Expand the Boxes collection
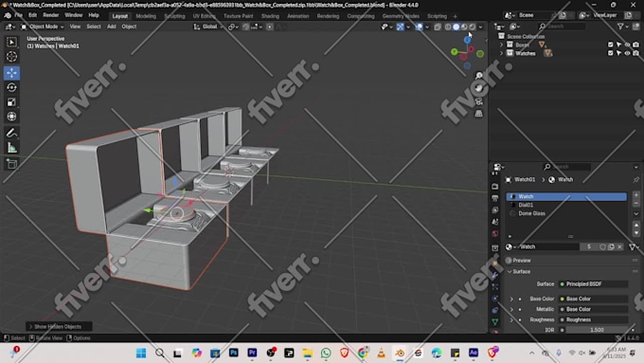 click(502, 45)
